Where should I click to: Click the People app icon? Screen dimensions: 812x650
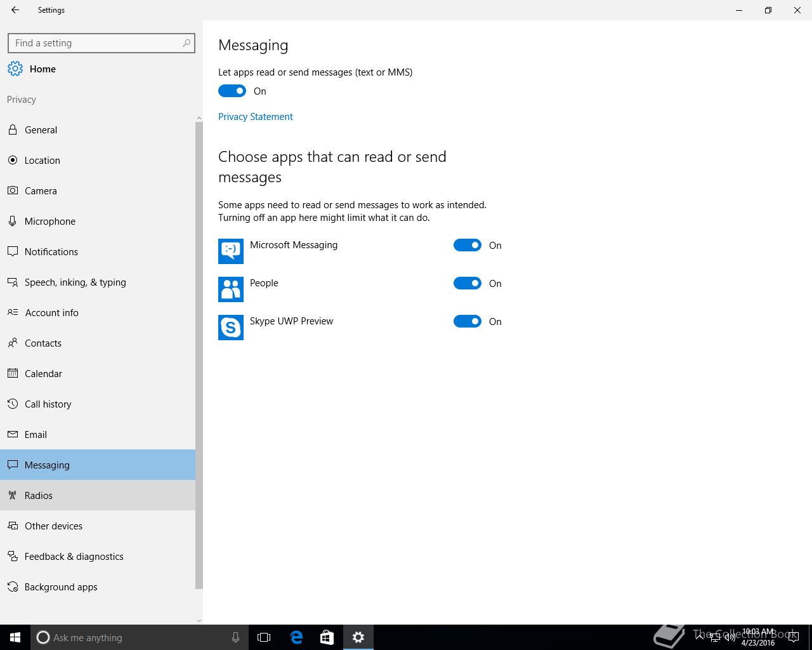click(231, 289)
